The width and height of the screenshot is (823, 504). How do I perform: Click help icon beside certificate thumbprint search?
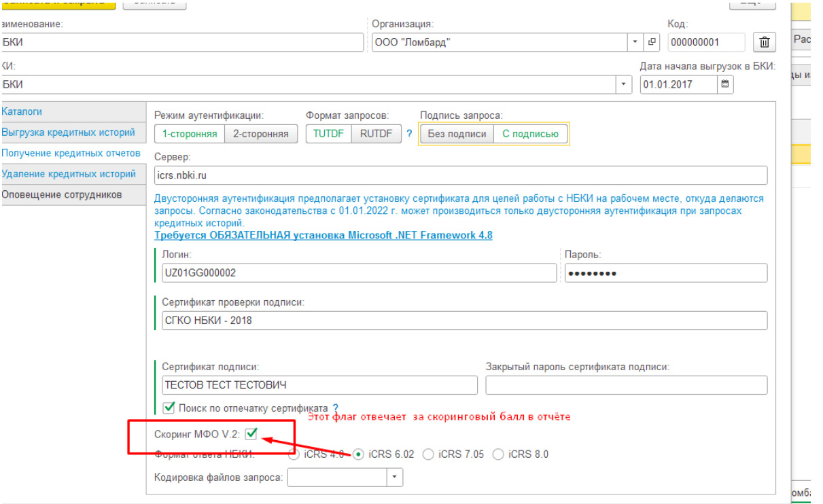[x=335, y=408]
